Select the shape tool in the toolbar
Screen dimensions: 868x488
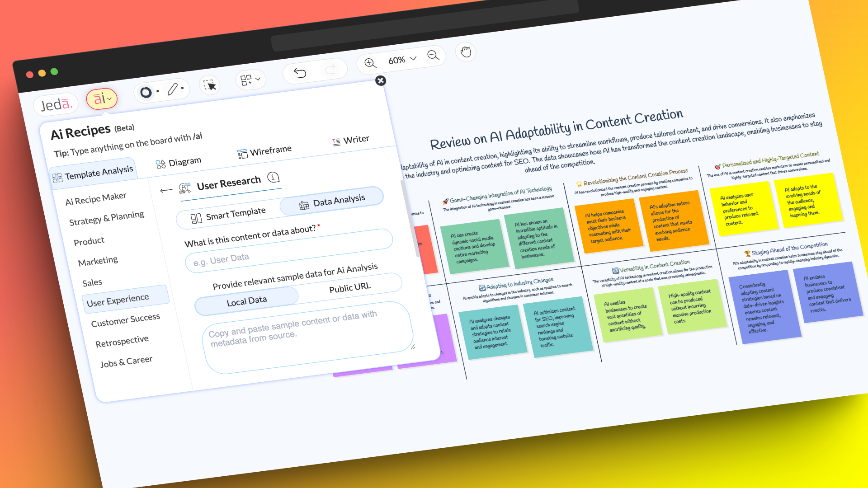145,92
